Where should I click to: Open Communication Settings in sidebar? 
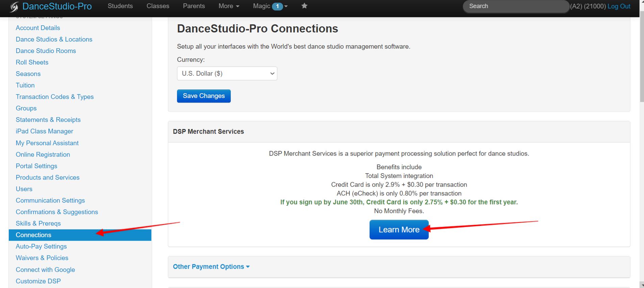pos(50,200)
